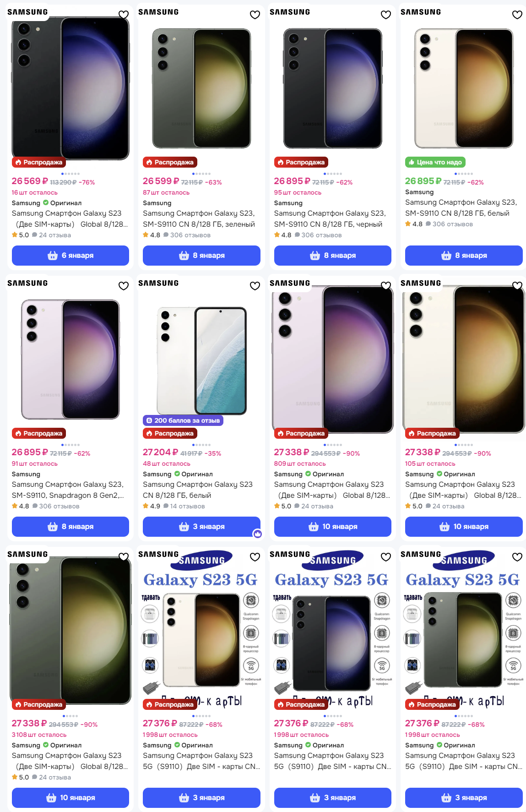Open lavender SM-S9110 Snapdragon 8 Gen2 product title
The width and height of the screenshot is (526, 812).
pyautogui.click(x=68, y=490)
